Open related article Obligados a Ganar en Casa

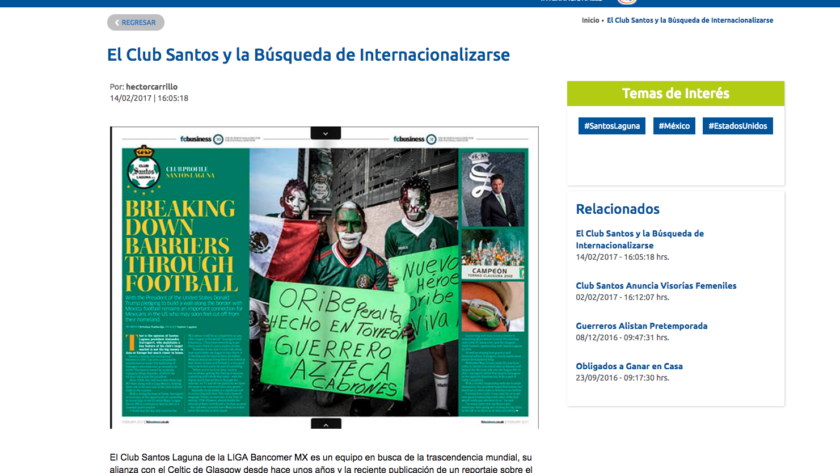629,366
